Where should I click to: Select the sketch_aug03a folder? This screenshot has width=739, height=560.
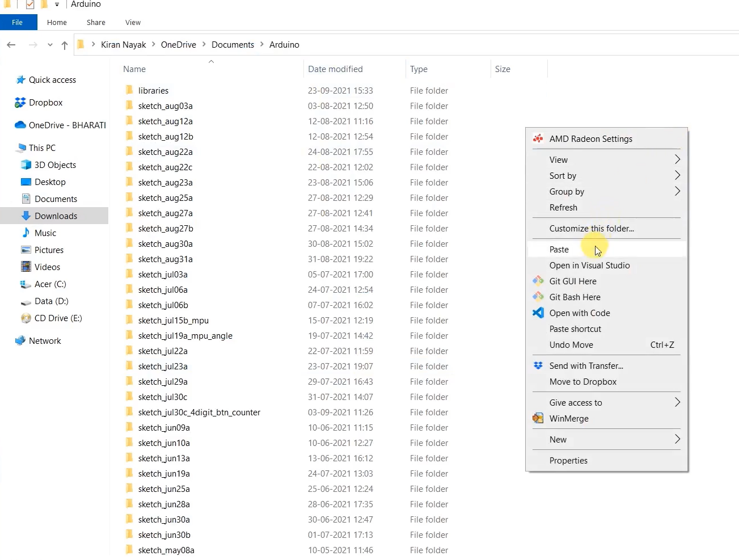point(165,106)
